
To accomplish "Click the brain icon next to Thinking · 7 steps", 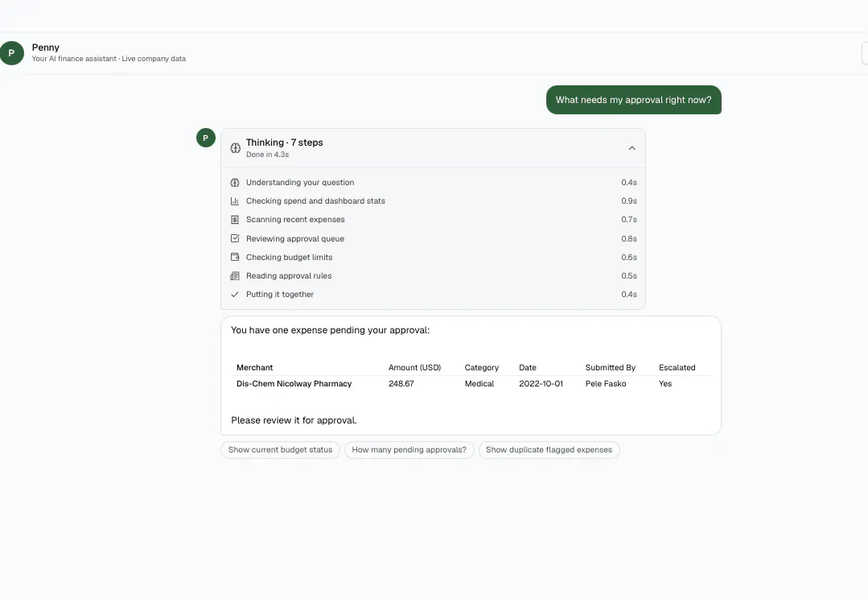I will click(235, 148).
